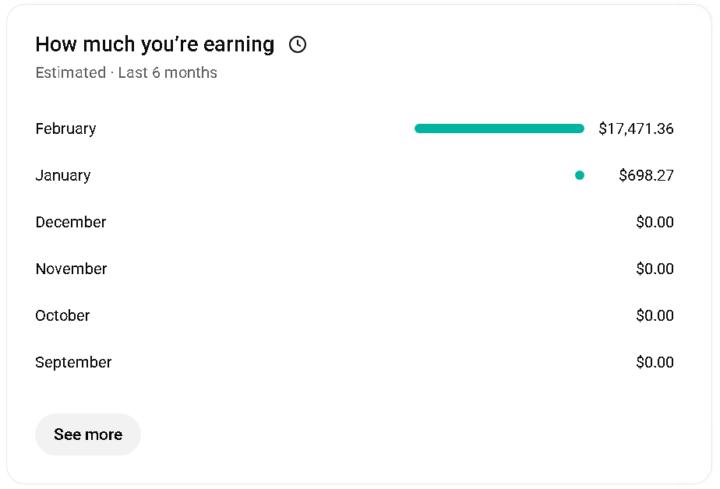
Task: Select the February month label
Action: pyautogui.click(x=66, y=128)
